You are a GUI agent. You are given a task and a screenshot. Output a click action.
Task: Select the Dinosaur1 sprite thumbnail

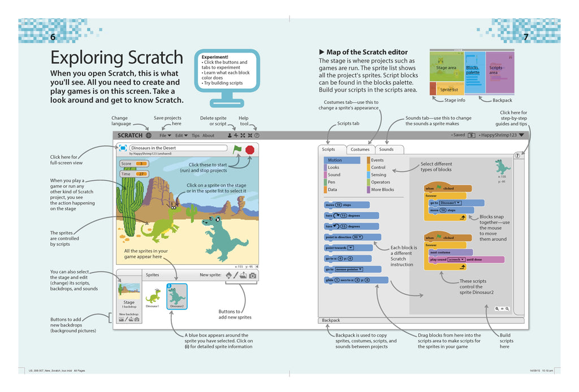pos(153,296)
